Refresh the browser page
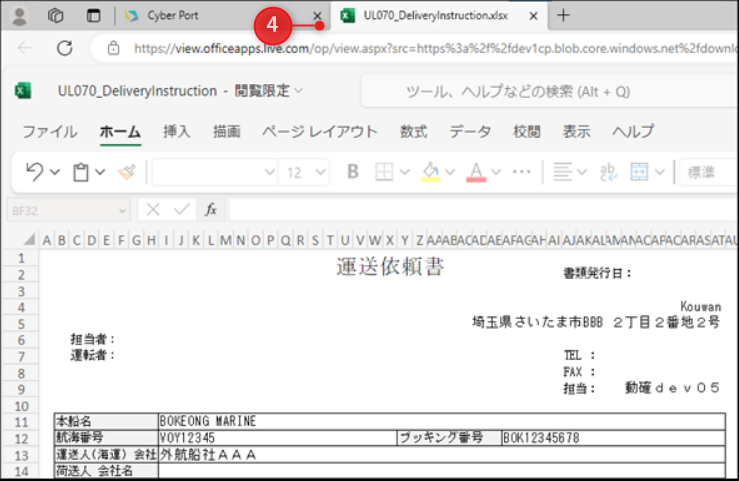This screenshot has width=739, height=481. tap(65, 47)
